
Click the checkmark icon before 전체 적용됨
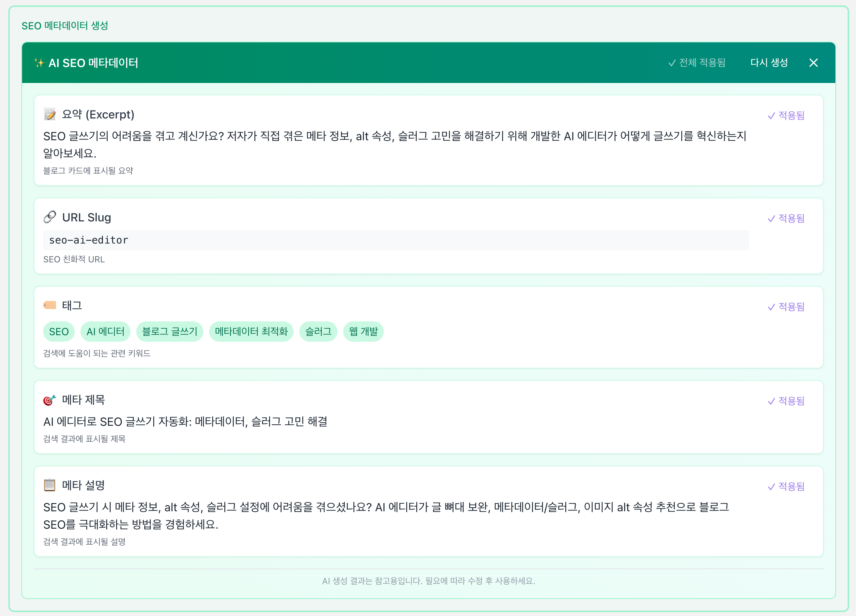coord(672,63)
